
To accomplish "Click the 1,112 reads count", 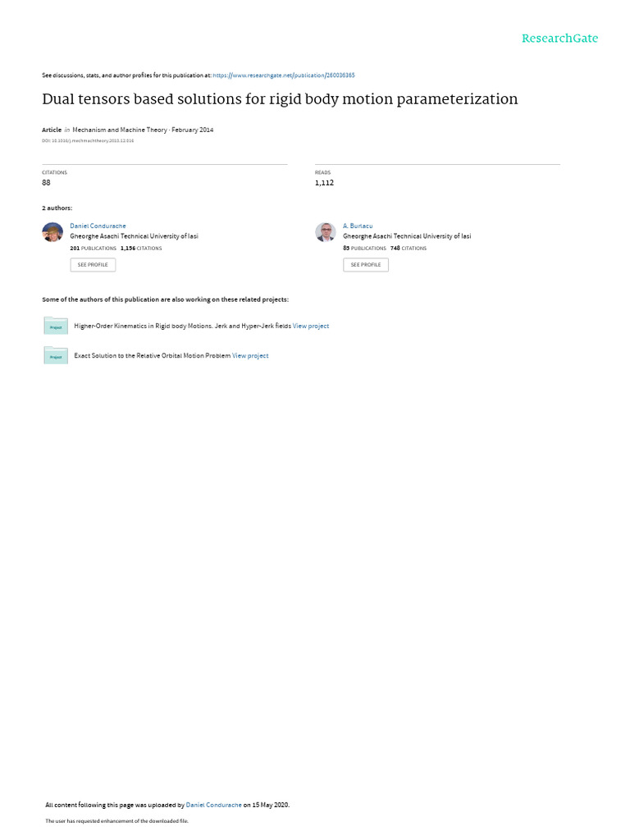I will tap(324, 183).
